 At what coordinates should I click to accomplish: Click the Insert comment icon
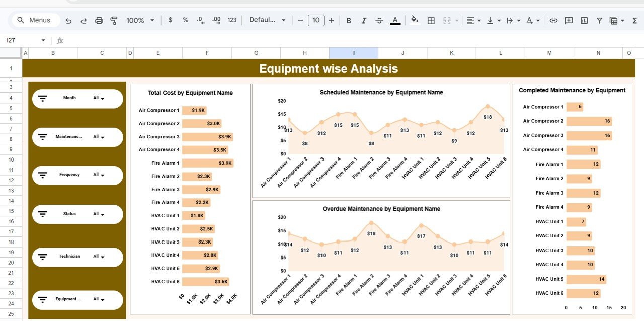(x=569, y=20)
